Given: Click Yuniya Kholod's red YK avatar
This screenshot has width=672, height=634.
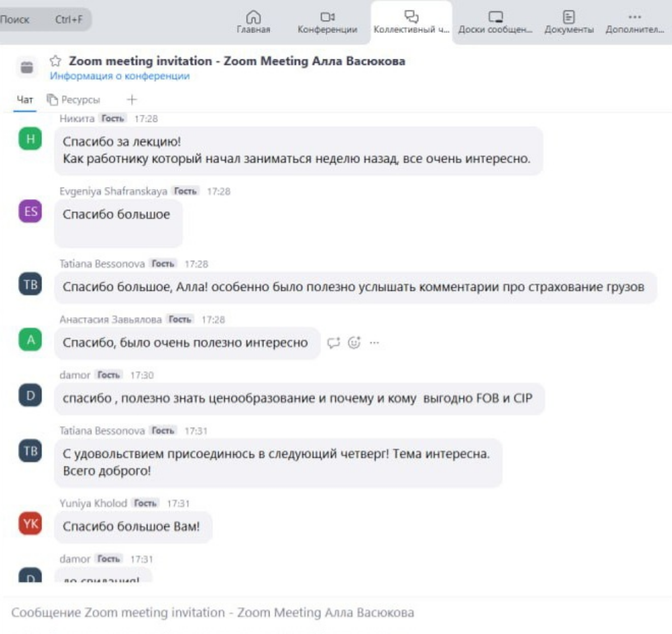Looking at the screenshot, I should point(30,524).
